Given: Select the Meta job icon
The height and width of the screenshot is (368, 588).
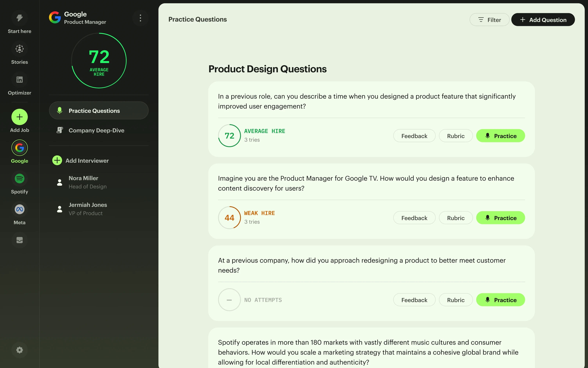Looking at the screenshot, I should 19,209.
